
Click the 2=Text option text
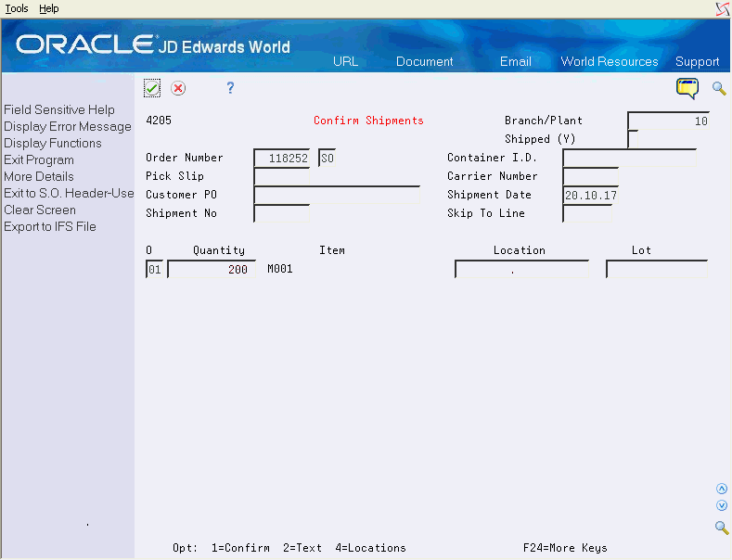point(302,548)
